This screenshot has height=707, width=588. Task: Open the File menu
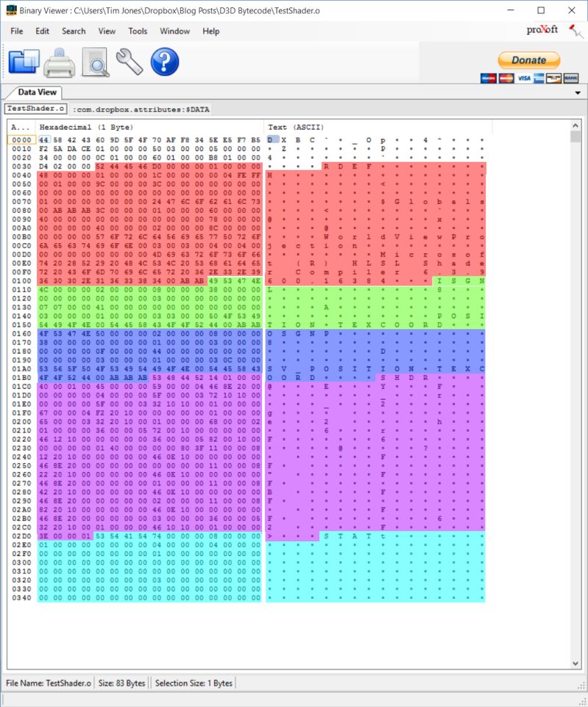[x=17, y=31]
